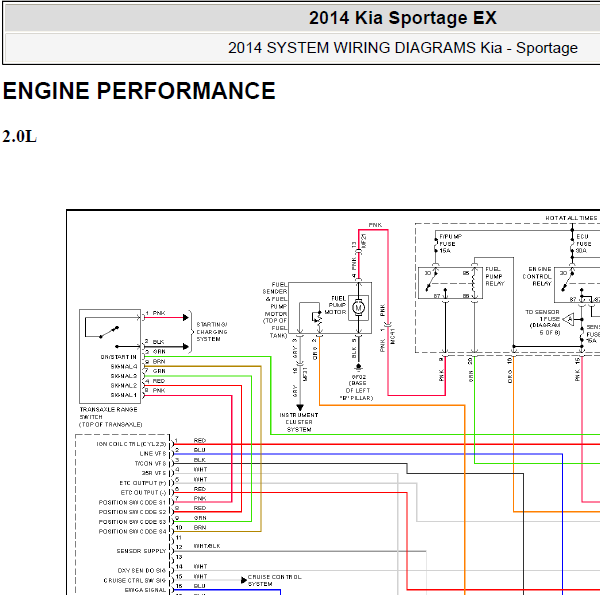Click the transaxle range switch contact symbol

pos(109,332)
